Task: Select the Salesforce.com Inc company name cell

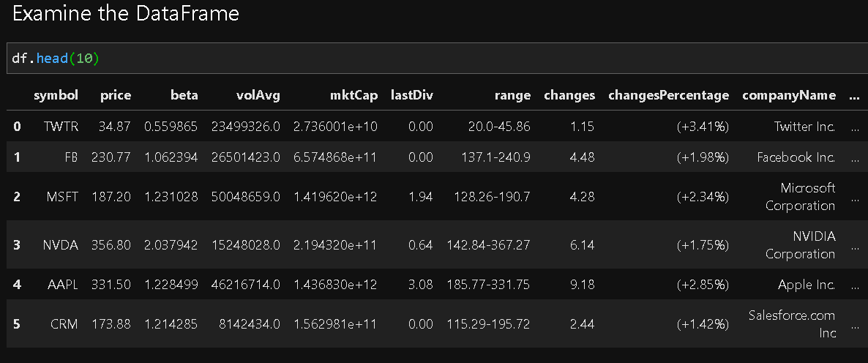Action: point(791,324)
